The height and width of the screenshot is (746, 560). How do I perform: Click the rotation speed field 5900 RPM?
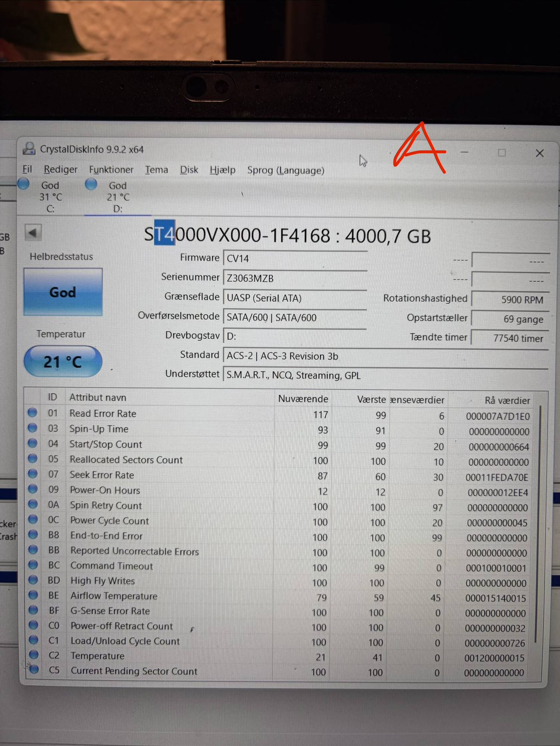[510, 300]
